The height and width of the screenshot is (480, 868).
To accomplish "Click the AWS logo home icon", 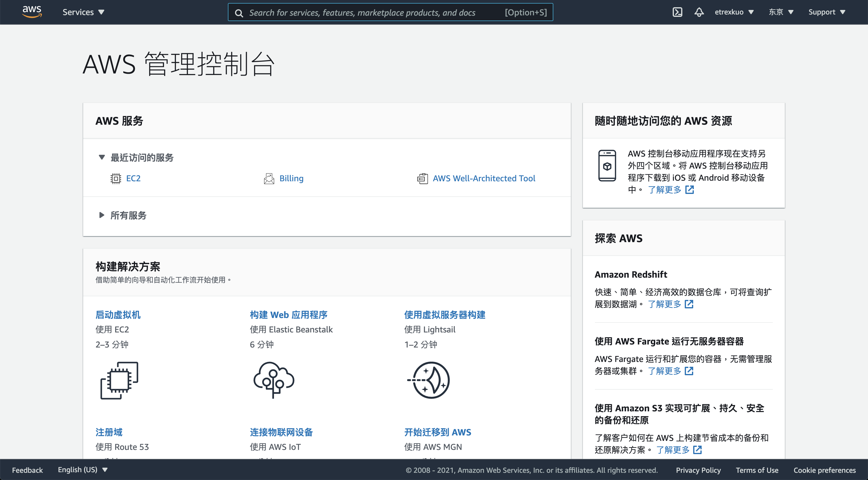I will coord(32,12).
